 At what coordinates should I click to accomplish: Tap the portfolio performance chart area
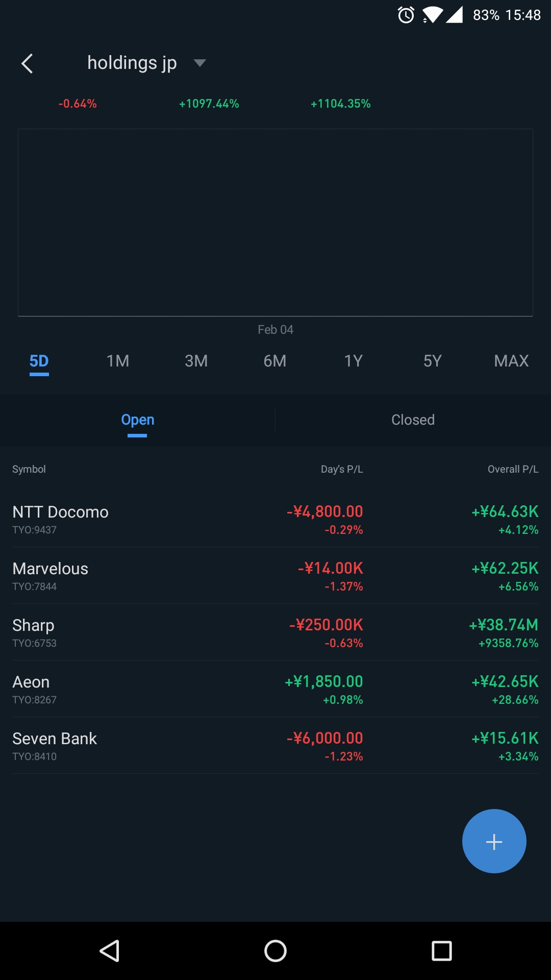click(275, 223)
